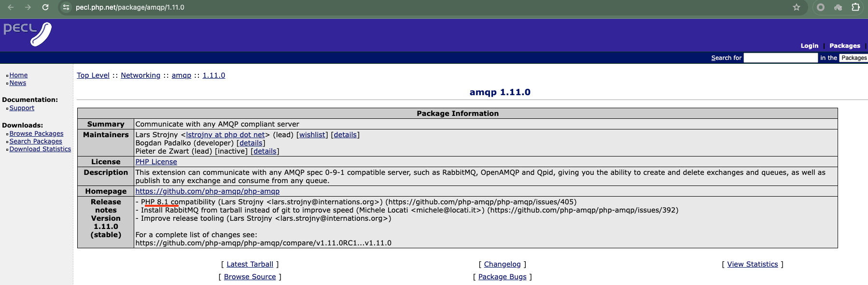
Task: Click 'PHP 8.1 compatibility' release note text
Action: (178, 202)
